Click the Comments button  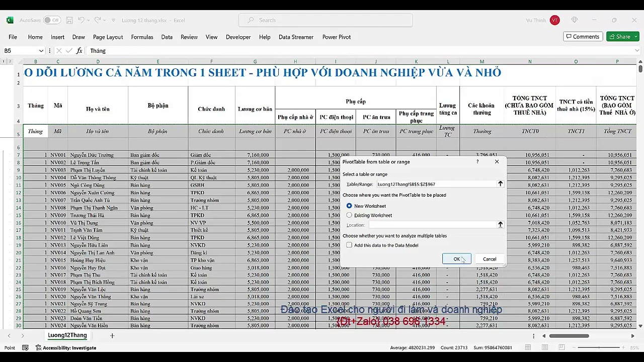tap(583, 37)
